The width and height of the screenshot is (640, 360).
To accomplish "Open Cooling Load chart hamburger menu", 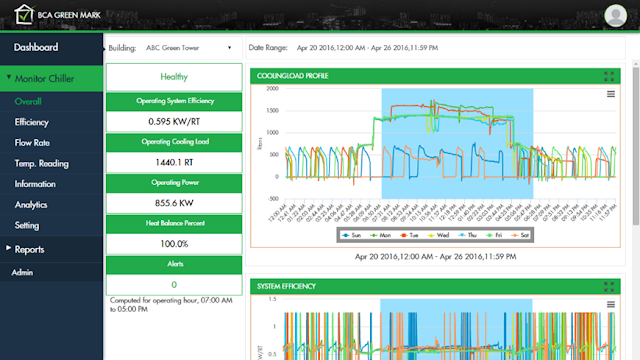I will [x=611, y=94].
